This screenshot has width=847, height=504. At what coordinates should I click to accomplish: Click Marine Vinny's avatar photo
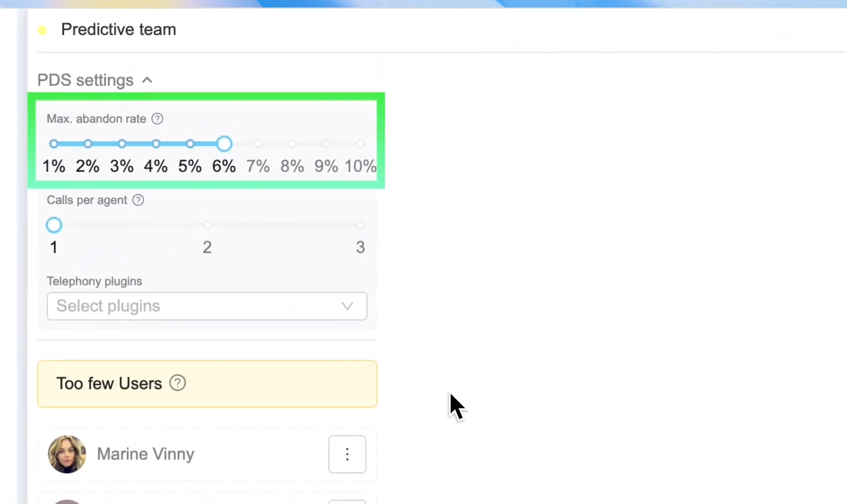pyautogui.click(x=67, y=454)
